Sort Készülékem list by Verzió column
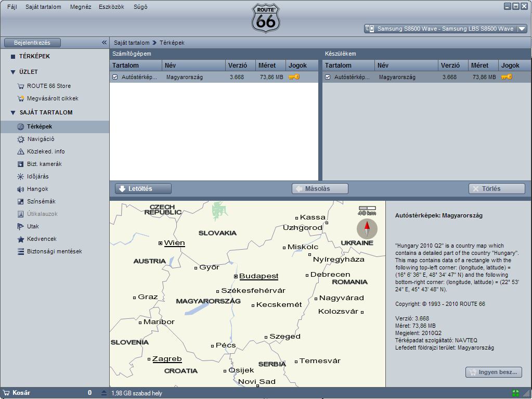 (453, 66)
